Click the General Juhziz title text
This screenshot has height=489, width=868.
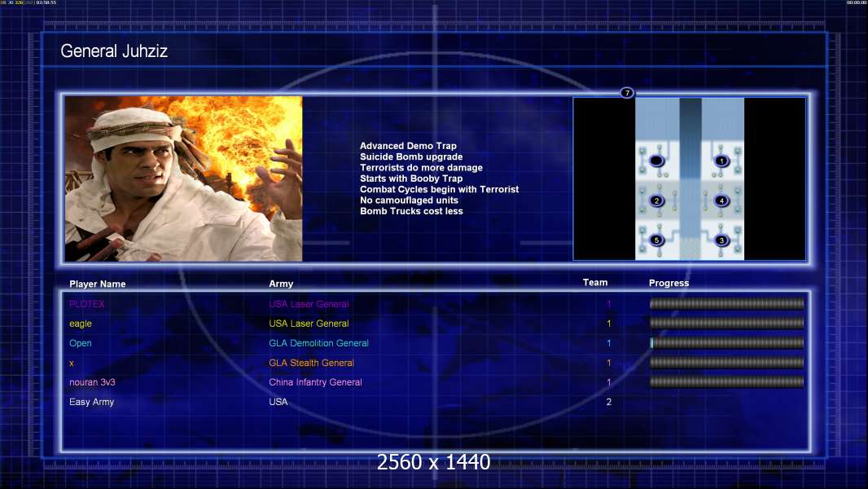click(114, 51)
